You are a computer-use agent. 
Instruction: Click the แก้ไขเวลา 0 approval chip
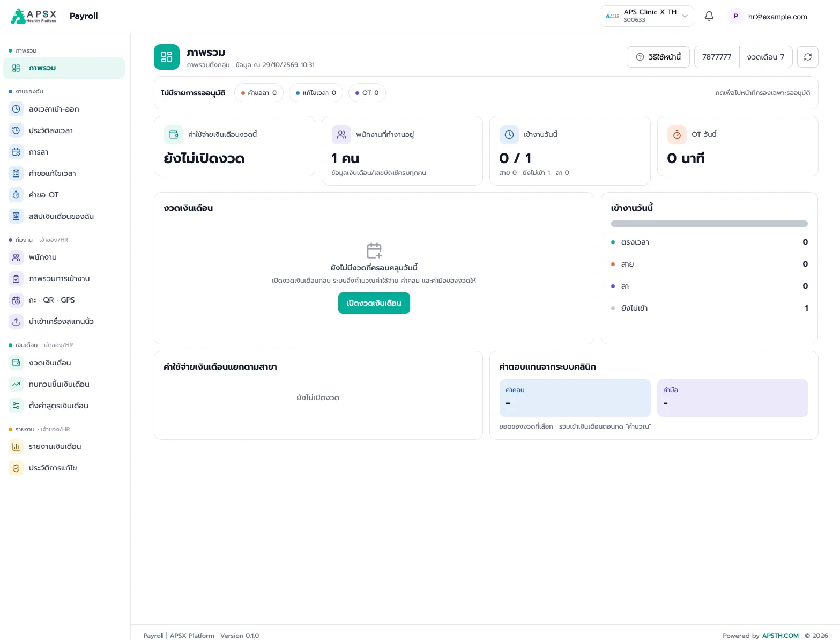pos(316,93)
